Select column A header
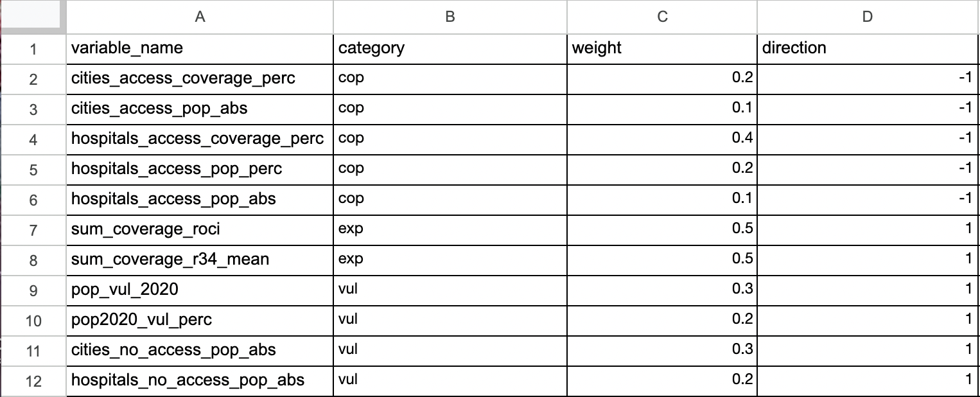The image size is (980, 397). coord(200,17)
